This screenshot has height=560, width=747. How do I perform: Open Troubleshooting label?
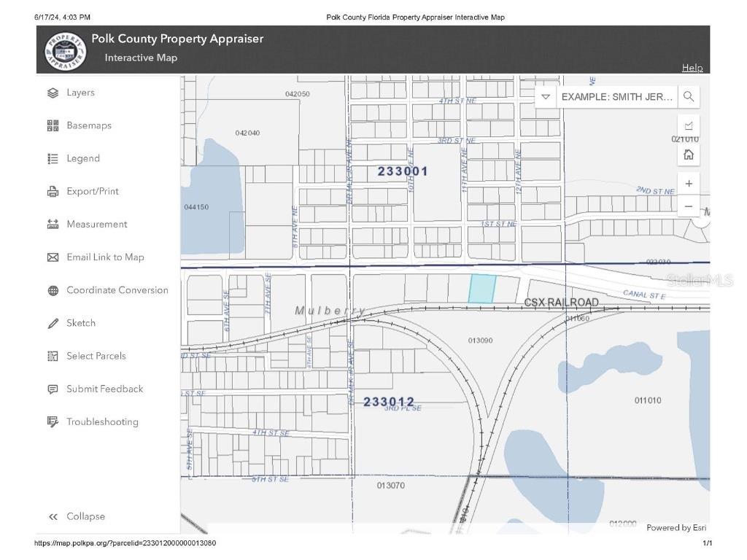(x=102, y=422)
